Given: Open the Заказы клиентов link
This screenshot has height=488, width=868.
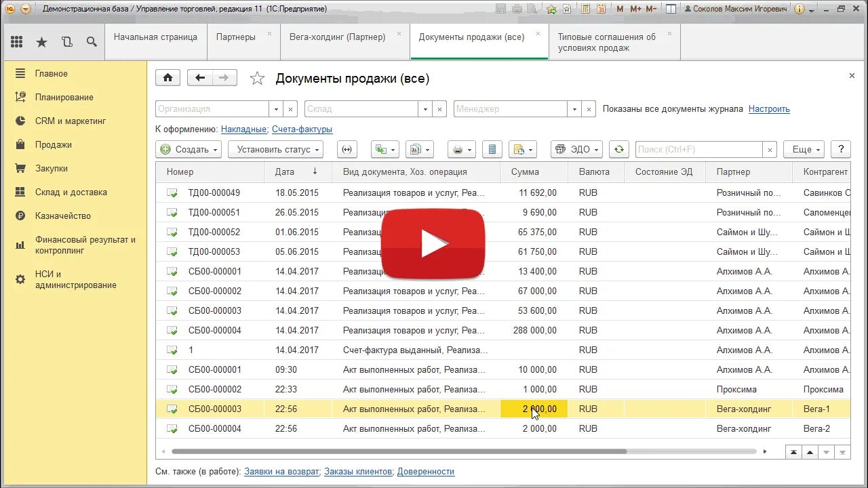Looking at the screenshot, I should click(x=358, y=471).
